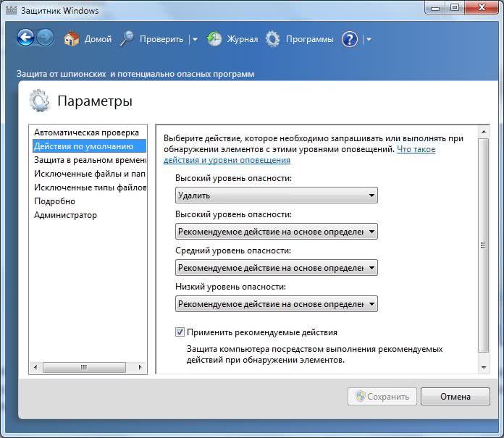
Task: Click the right panel scroll down arrow
Action: click(x=484, y=367)
